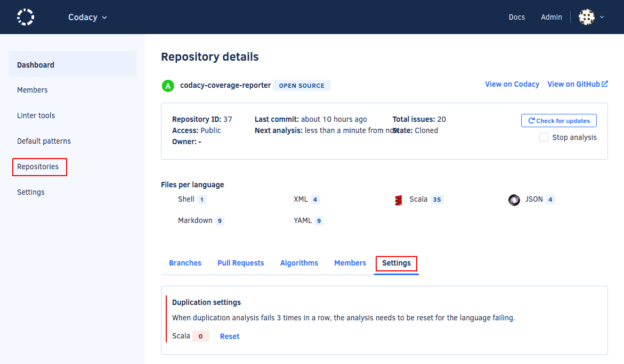Navigate to Default patterns in sidebar
The height and width of the screenshot is (364, 624).
(44, 141)
